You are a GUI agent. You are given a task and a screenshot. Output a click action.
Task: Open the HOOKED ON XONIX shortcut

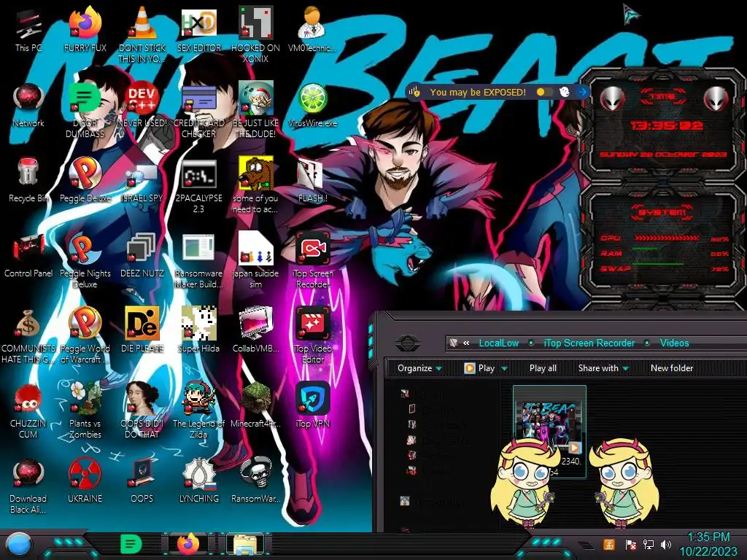click(255, 34)
